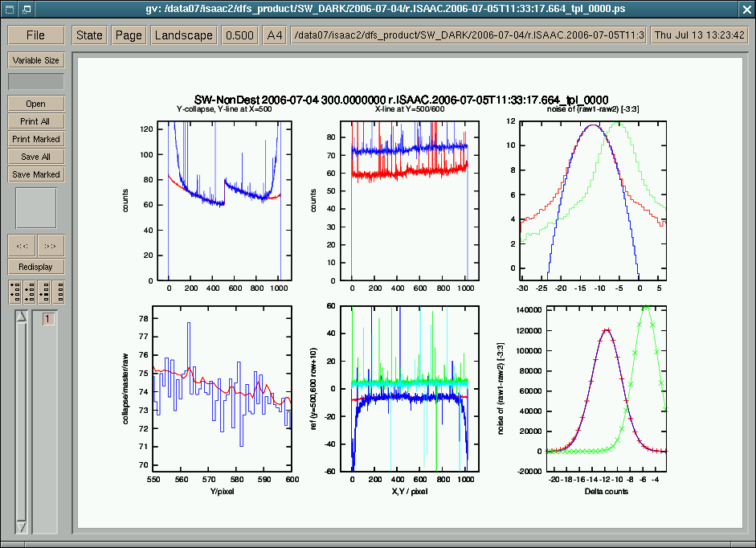Viewport: 756px width, 548px height.
Task: Open the window menu icon in title bar
Action: click(x=10, y=9)
